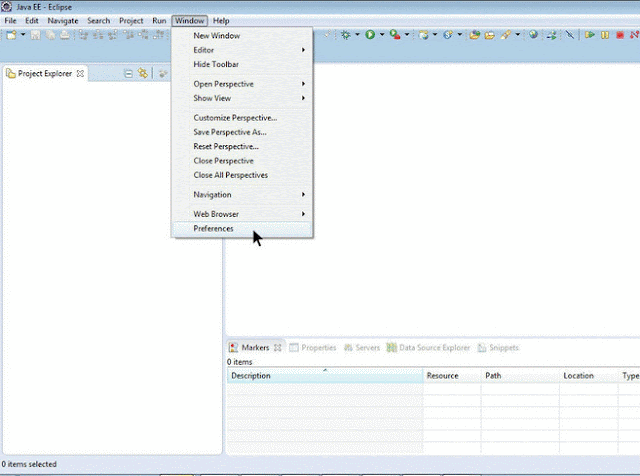640x476 pixels.
Task: Open the External Tools dropdown arrow
Action: 407,35
